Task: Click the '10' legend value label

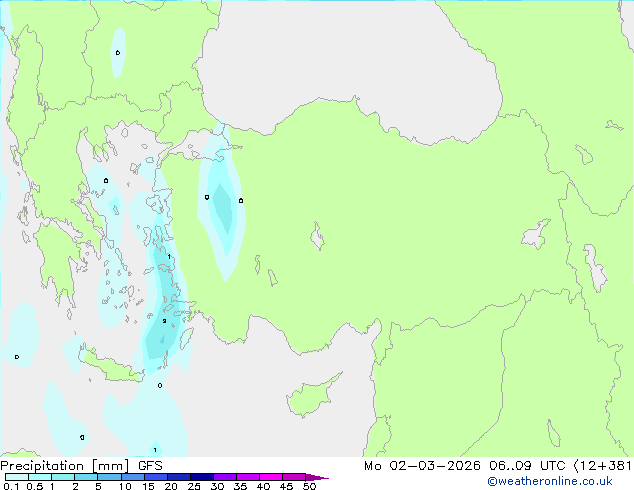Action: (x=125, y=486)
